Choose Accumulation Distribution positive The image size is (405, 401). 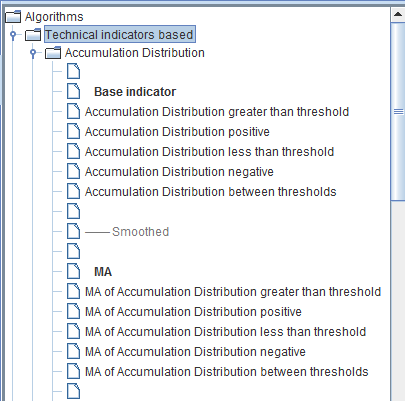pyautogui.click(x=177, y=132)
